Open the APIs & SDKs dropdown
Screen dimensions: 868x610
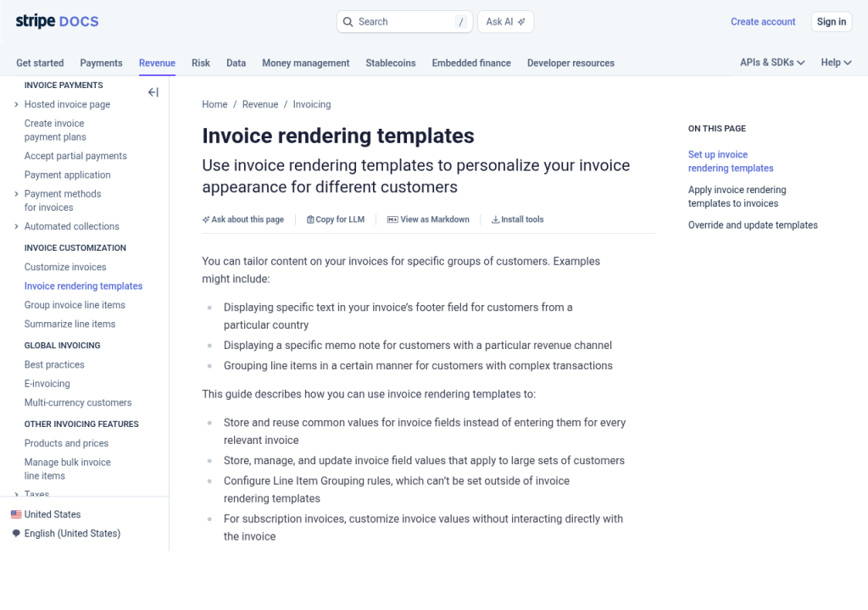point(772,63)
